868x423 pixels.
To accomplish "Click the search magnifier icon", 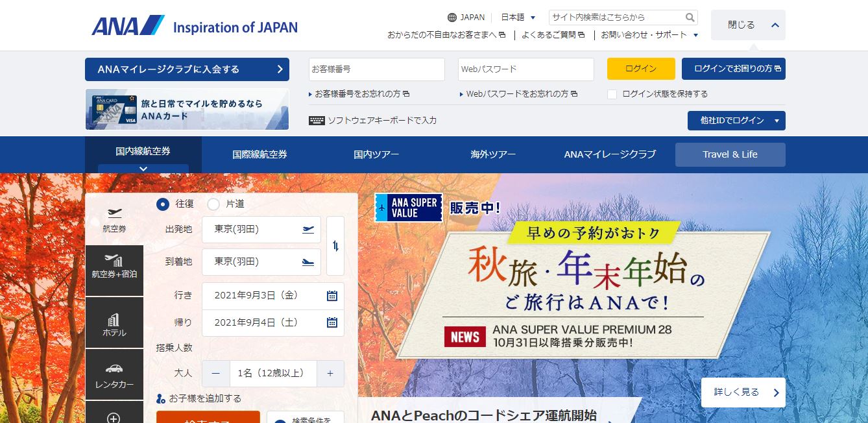I will (x=690, y=18).
